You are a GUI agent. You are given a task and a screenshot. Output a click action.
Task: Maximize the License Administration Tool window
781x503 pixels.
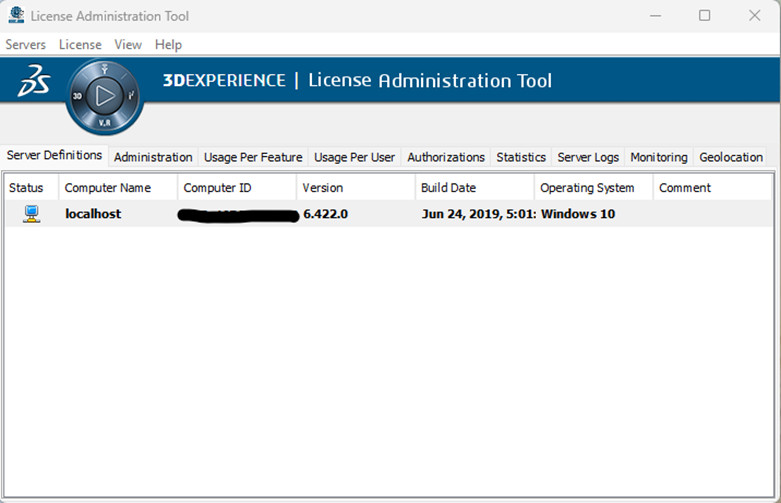point(704,16)
